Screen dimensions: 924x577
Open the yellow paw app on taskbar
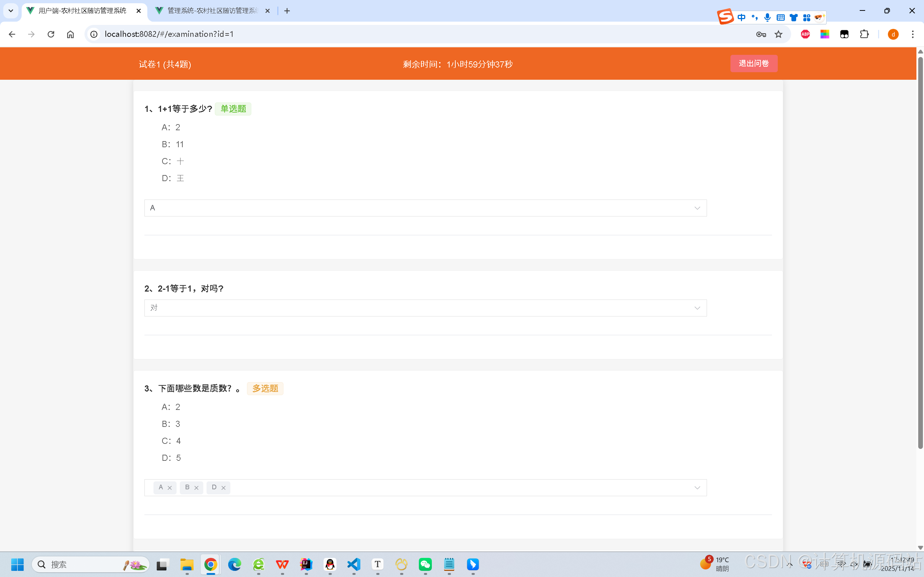tap(401, 564)
